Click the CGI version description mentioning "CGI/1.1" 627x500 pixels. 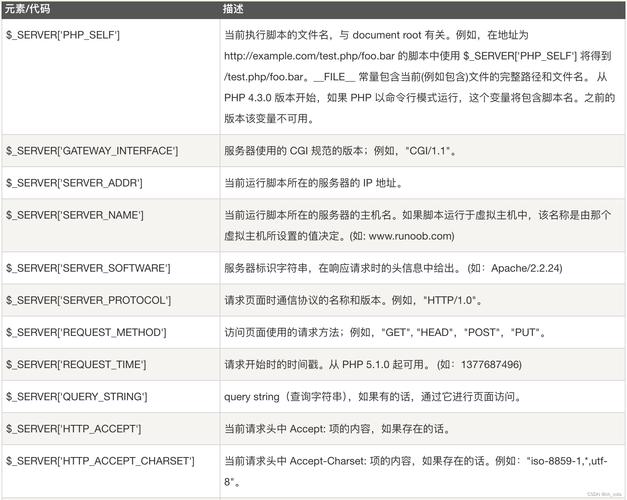pyautogui.click(x=340, y=151)
